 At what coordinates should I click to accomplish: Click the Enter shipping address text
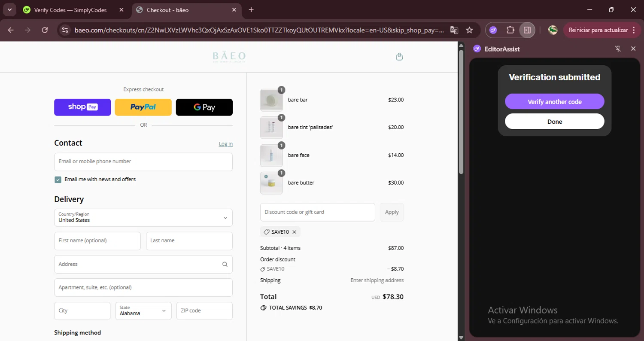click(x=377, y=280)
